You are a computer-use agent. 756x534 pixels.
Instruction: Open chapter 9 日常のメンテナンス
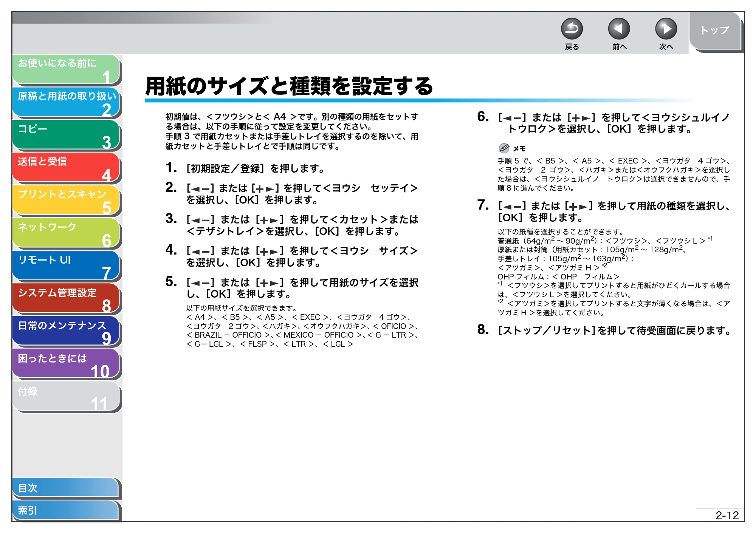coord(66,331)
